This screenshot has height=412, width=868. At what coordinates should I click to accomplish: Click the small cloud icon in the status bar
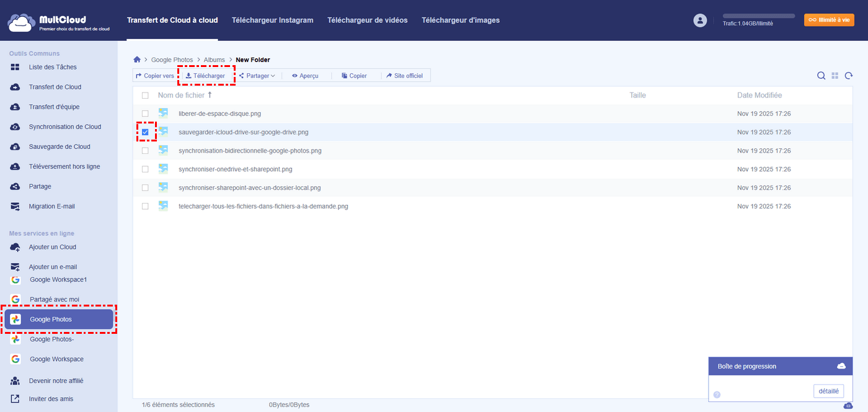click(848, 405)
